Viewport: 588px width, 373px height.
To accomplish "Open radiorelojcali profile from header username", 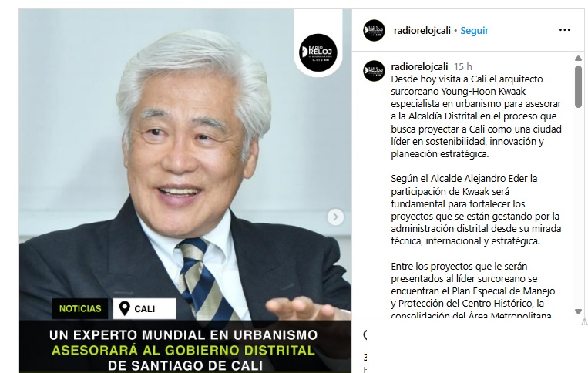I will [422, 30].
